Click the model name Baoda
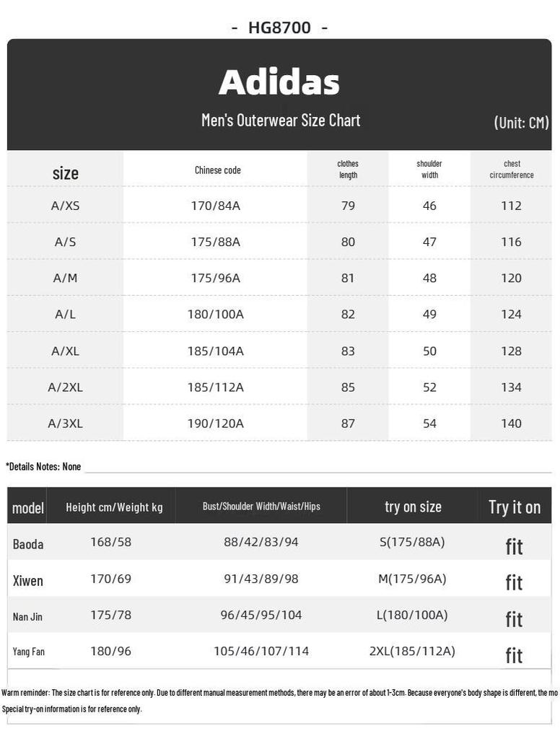Image resolution: width=560 pixels, height=739 pixels. coord(28,544)
